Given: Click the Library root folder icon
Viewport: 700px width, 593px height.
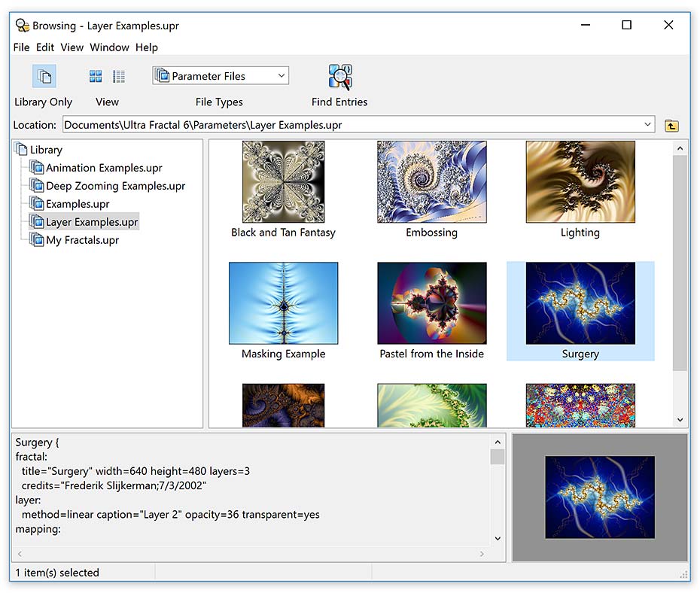Looking at the screenshot, I should click(x=21, y=150).
